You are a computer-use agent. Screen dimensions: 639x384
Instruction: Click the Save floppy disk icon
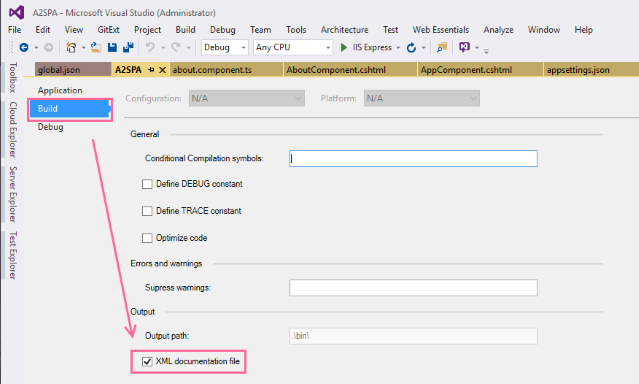coord(112,48)
